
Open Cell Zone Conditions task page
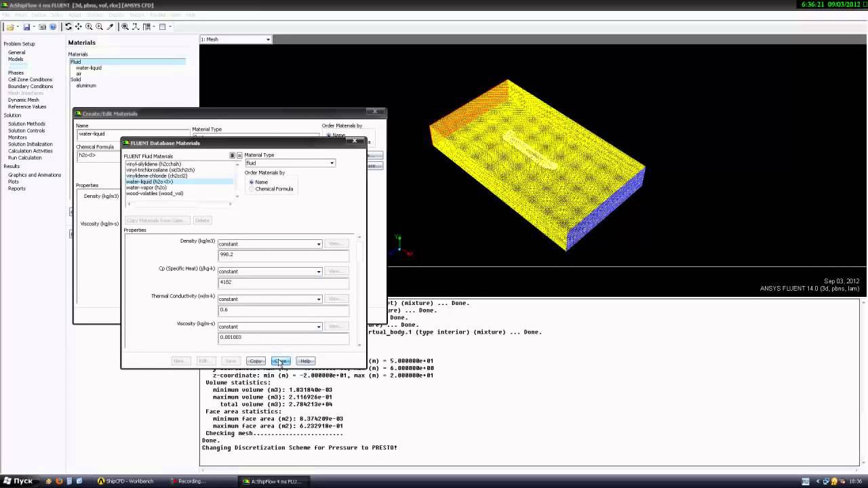click(30, 79)
